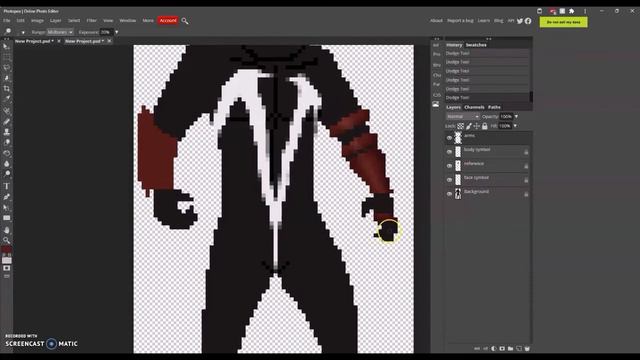Select the Type tool
The image size is (640, 360).
point(7,186)
